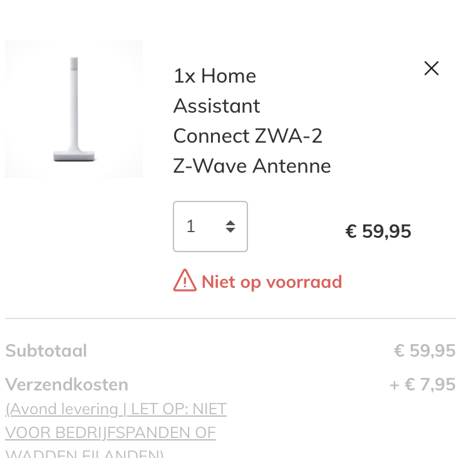Increase quantity with the up arrow
The width and height of the screenshot is (476, 458).
coord(230,222)
